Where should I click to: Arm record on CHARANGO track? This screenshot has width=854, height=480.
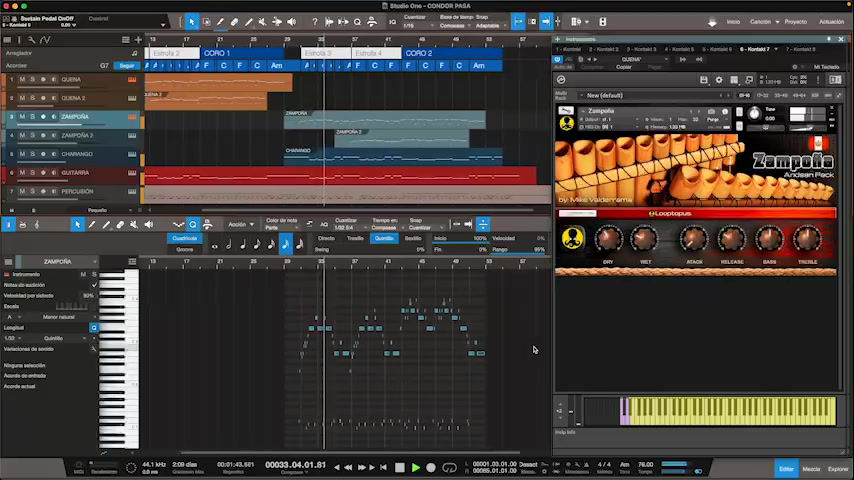point(43,154)
